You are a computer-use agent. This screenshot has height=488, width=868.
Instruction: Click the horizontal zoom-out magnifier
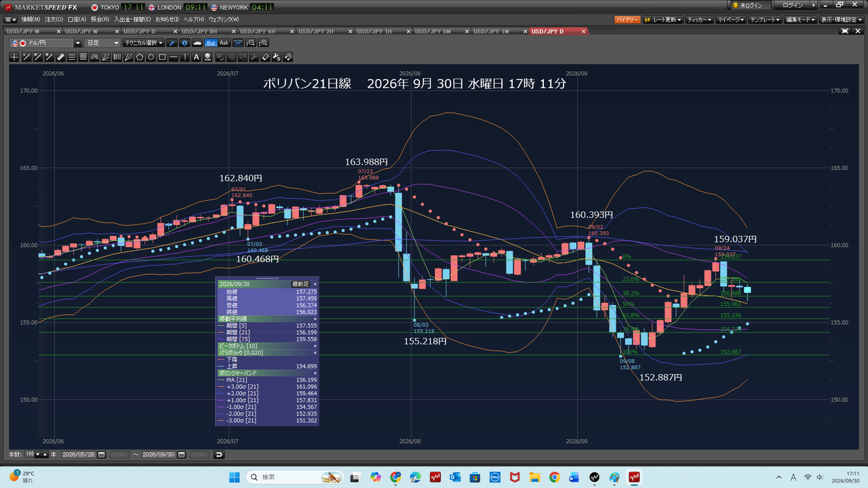point(251,43)
